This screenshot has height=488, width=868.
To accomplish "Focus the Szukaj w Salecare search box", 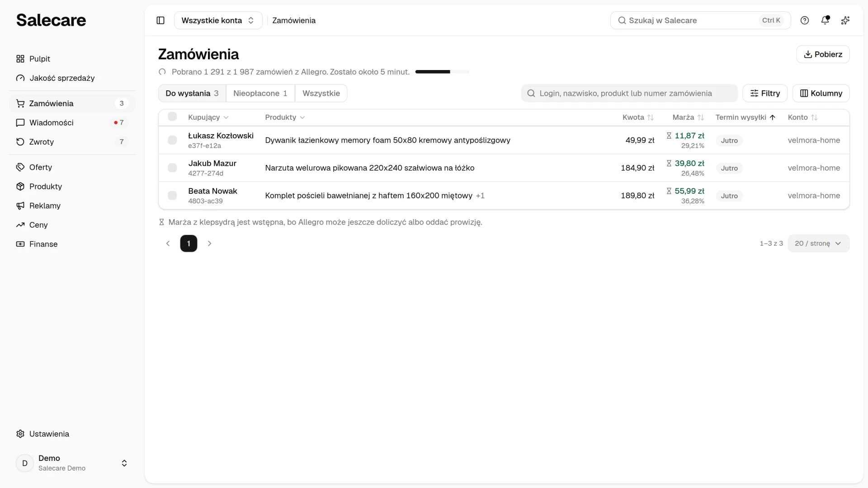I will pyautogui.click(x=700, y=20).
